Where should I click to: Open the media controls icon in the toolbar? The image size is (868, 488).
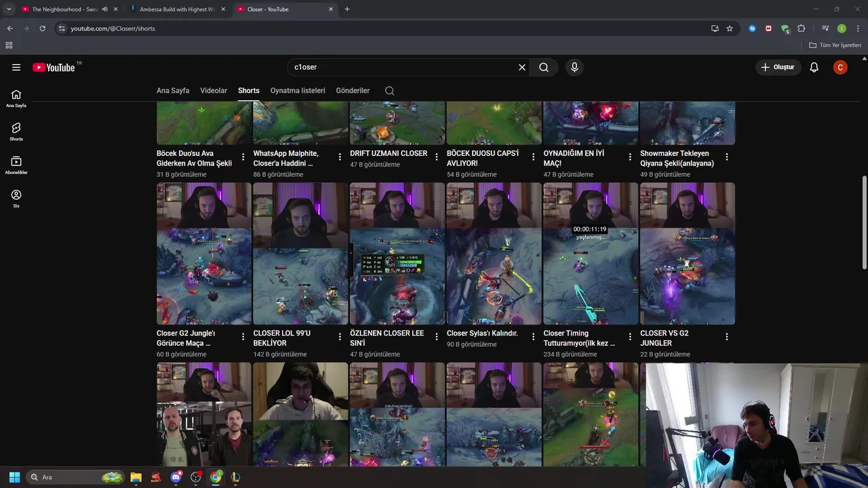point(825,28)
